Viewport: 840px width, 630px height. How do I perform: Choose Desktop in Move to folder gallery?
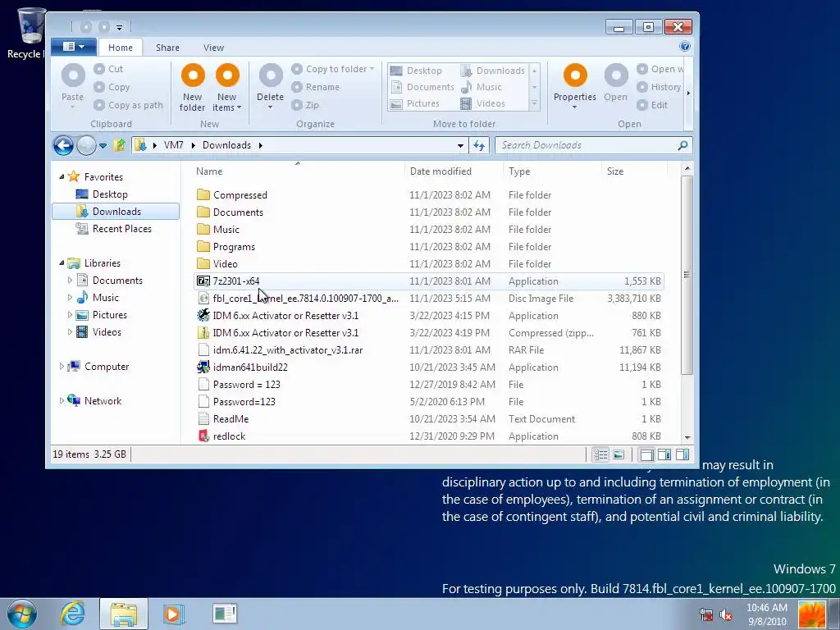click(416, 71)
